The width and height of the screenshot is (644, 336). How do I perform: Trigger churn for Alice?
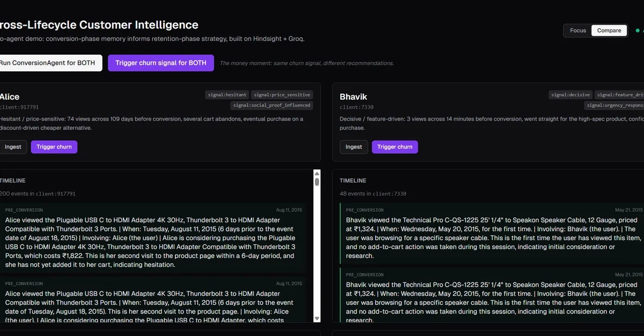54,147
